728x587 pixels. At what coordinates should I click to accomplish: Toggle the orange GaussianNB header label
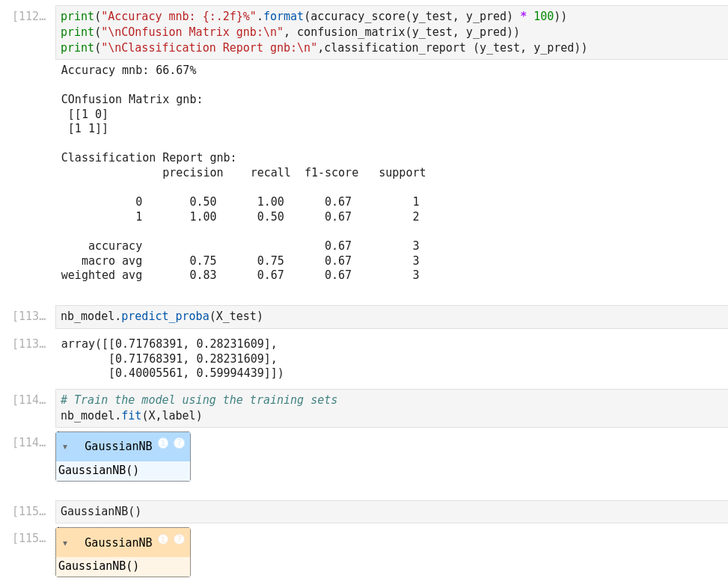(117, 543)
